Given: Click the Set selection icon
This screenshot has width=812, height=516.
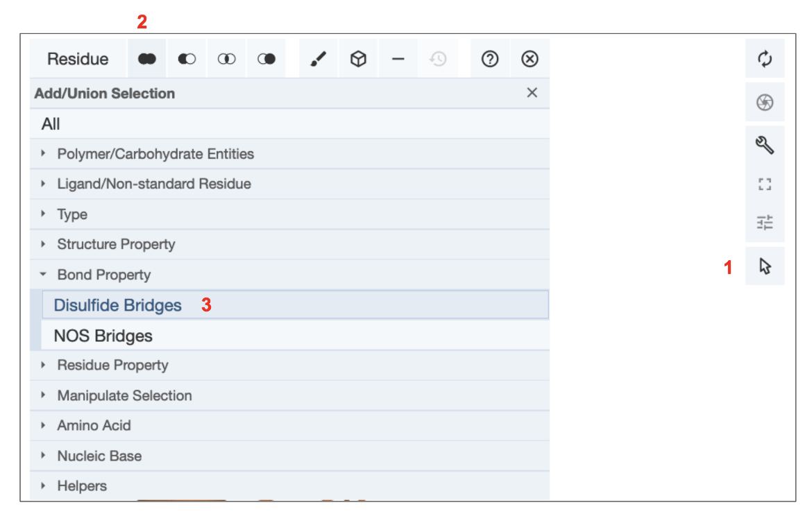Looking at the screenshot, I should (x=267, y=60).
